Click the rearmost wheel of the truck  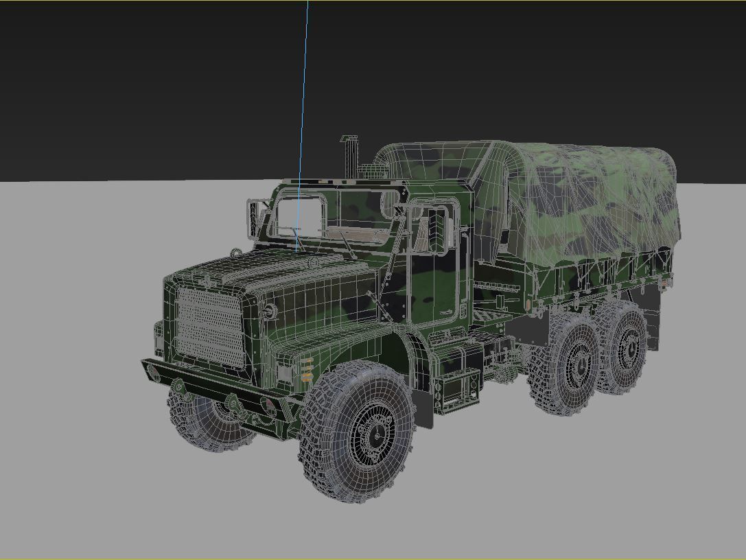623,347
